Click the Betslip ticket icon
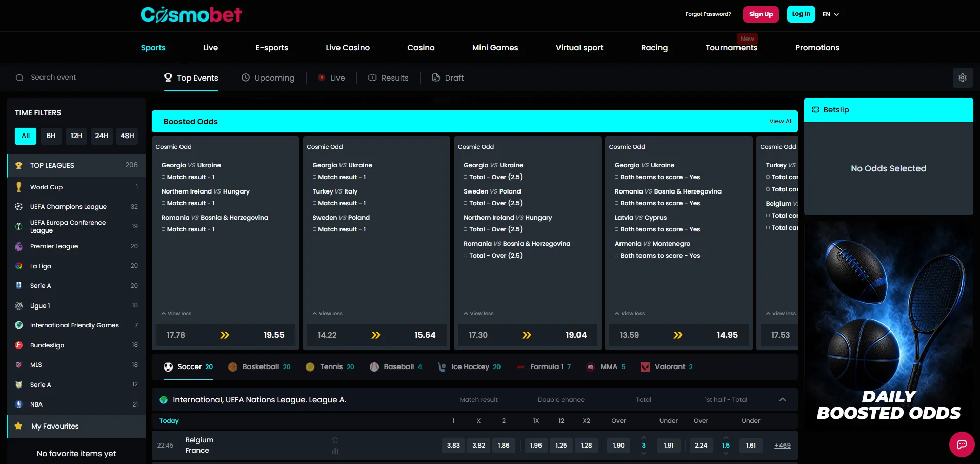 tap(816, 110)
